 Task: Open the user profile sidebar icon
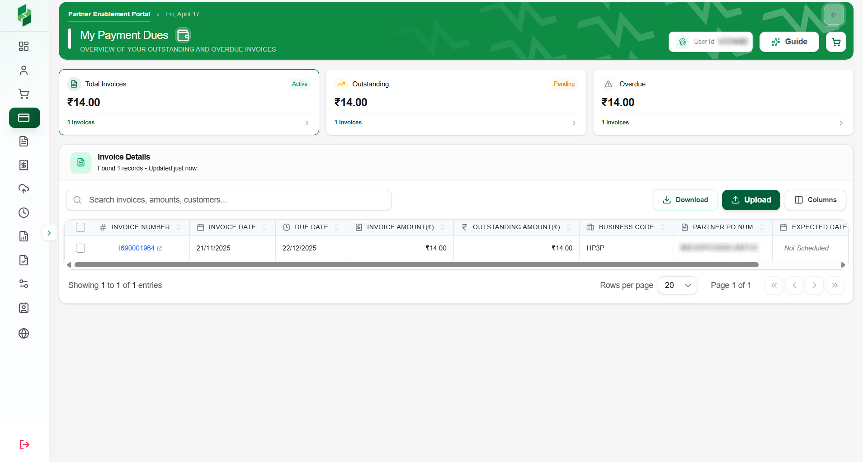24,71
